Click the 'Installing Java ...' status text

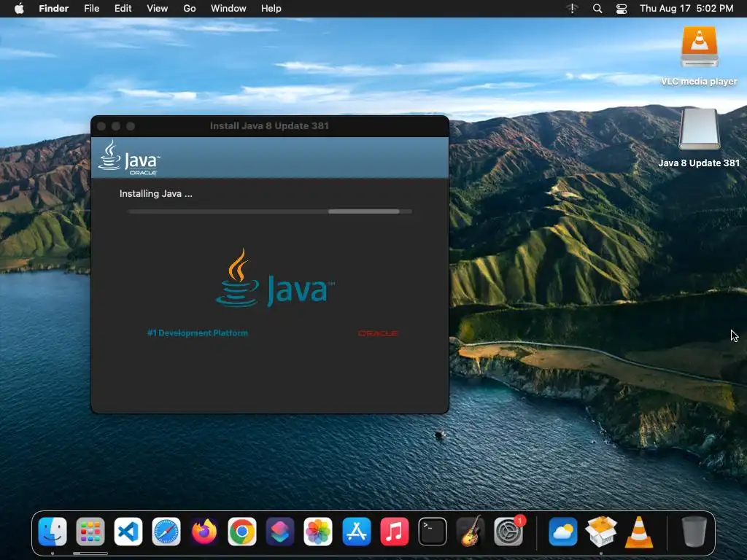tap(156, 194)
